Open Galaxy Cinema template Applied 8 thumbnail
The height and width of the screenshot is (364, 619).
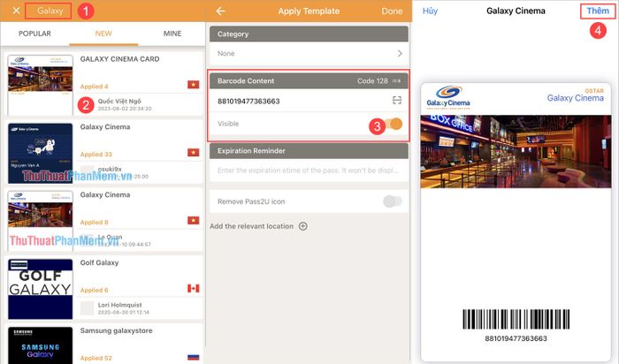click(41, 221)
